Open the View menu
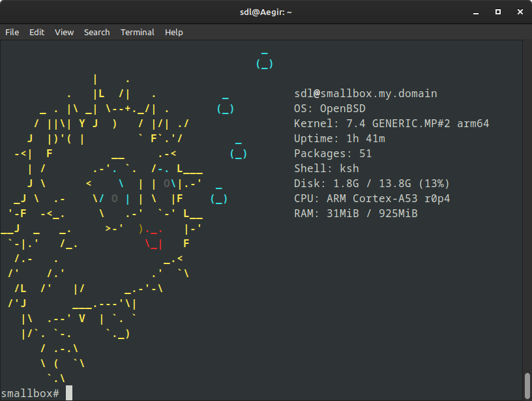 tap(64, 32)
